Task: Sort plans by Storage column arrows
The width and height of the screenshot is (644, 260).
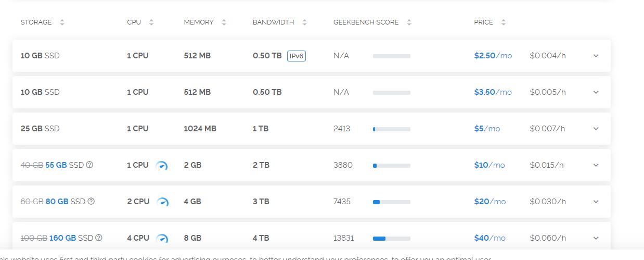Action: [62, 22]
